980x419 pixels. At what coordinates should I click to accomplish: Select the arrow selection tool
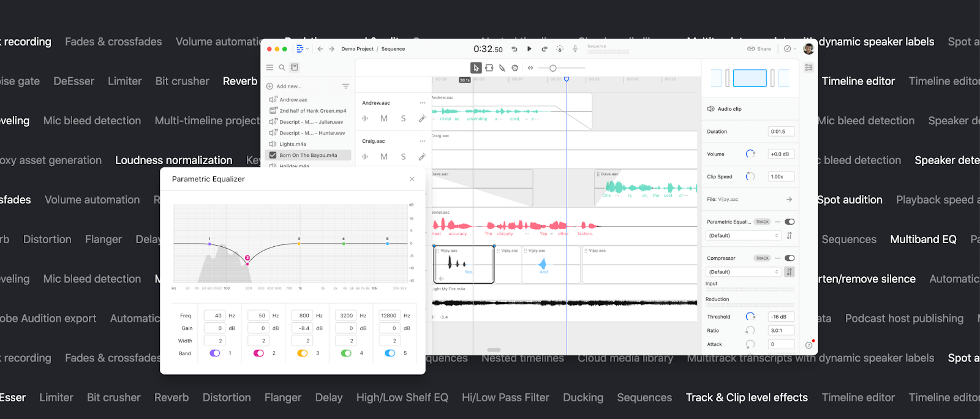coord(476,68)
